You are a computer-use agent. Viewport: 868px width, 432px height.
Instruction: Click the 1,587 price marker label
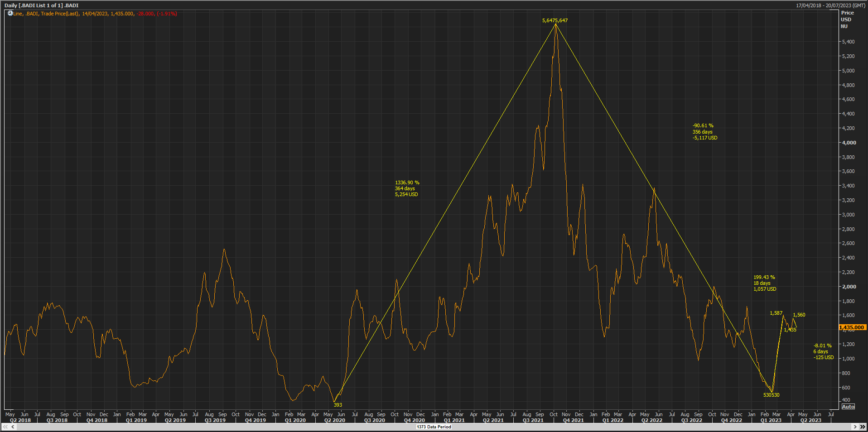[776, 313]
